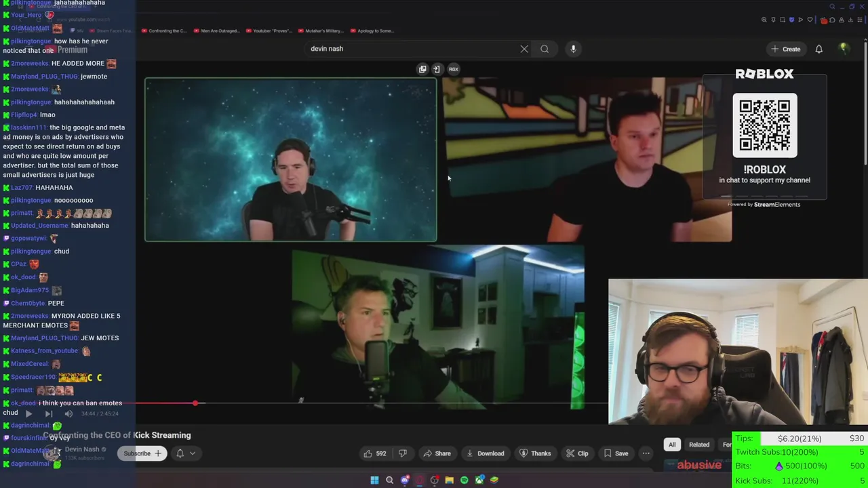Click the Roblox QR code overlay
The image size is (868, 488).
765,125
